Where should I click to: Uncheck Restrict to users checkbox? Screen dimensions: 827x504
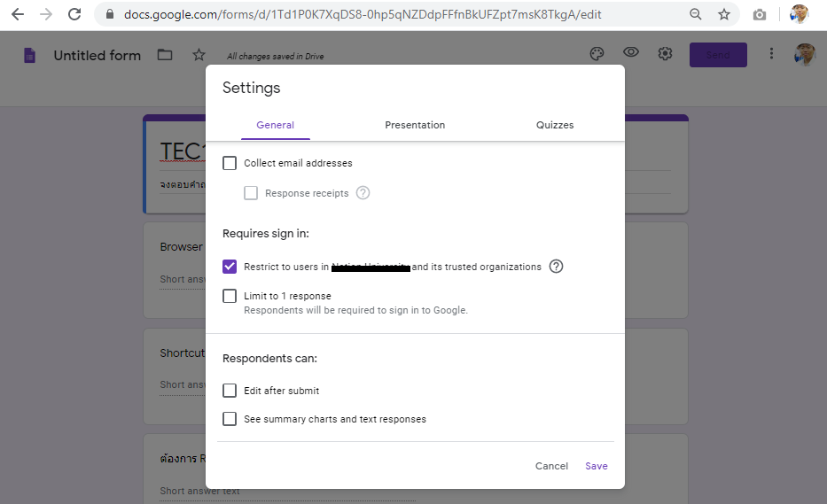pyautogui.click(x=230, y=267)
